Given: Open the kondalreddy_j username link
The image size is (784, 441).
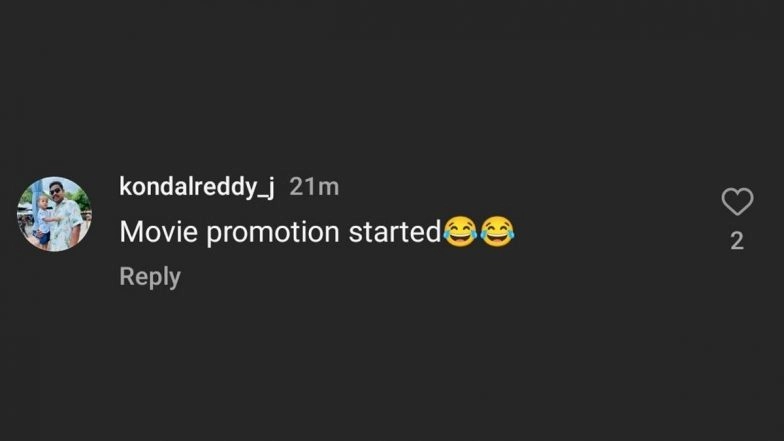Looking at the screenshot, I should point(197,186).
